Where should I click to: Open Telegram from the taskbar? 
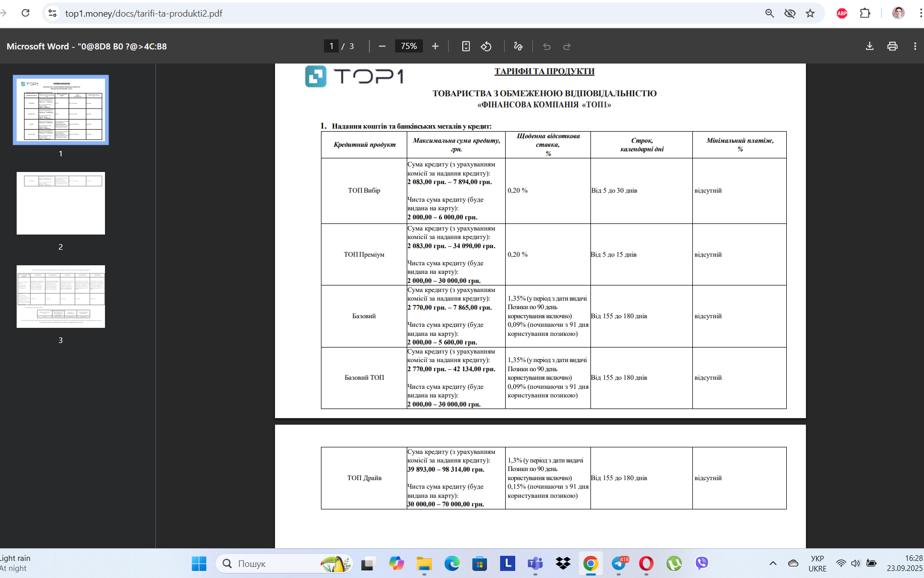[x=619, y=563]
